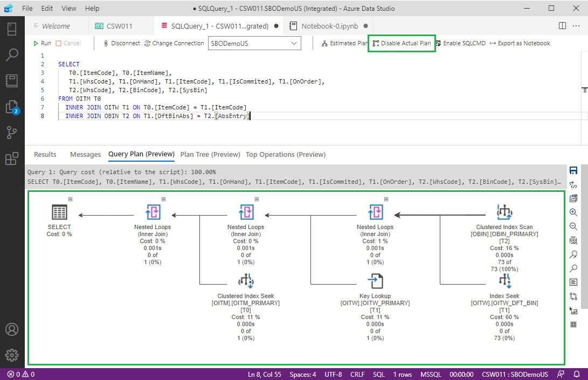Switch to the Results tab

[45, 154]
